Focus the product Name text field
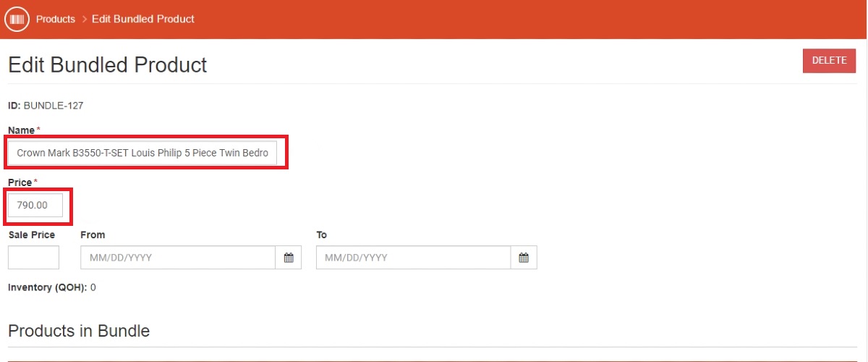Viewport: 868px width, 362px height. pos(142,153)
